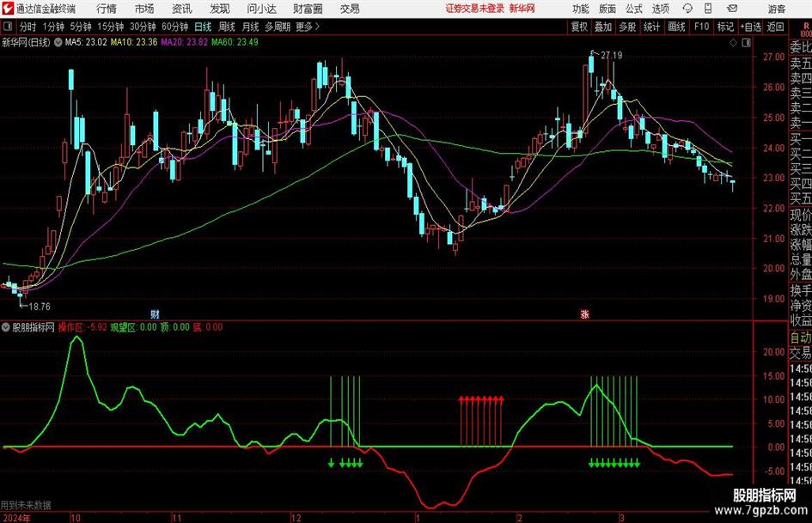
Task: Click the MA60: 23.49 label
Action: pos(235,42)
